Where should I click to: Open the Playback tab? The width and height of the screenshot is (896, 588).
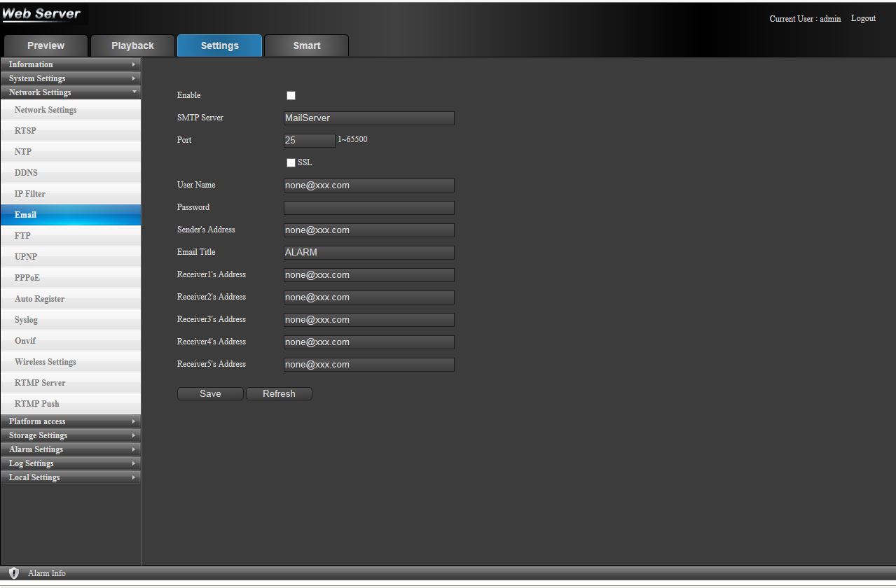[x=132, y=45]
